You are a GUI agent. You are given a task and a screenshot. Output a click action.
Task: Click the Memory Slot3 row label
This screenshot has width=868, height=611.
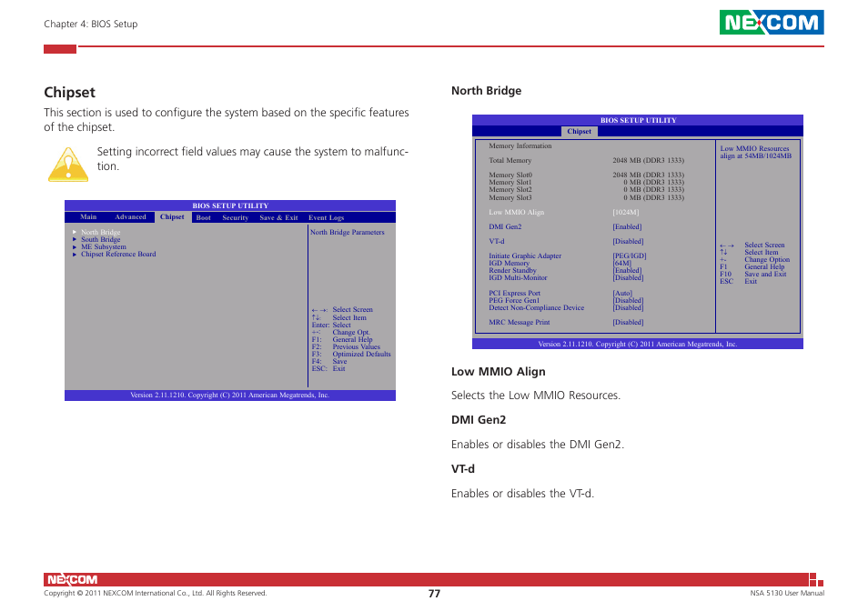pos(510,197)
